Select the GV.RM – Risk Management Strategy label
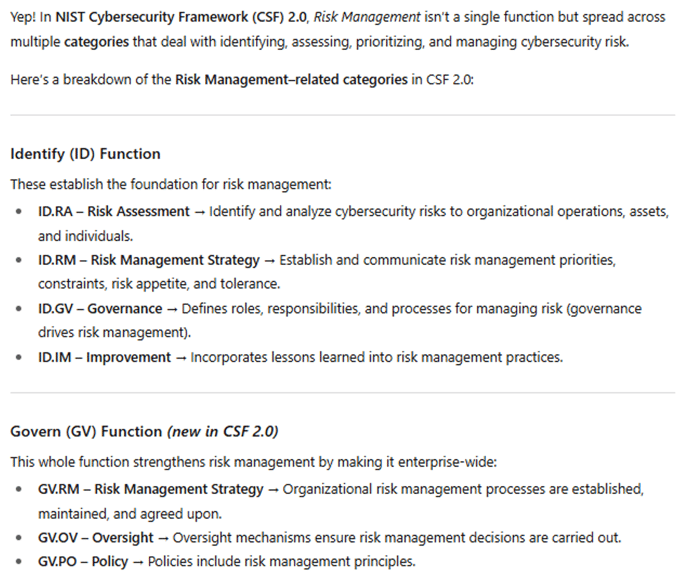The height and width of the screenshot is (582, 682). pyautogui.click(x=150, y=489)
